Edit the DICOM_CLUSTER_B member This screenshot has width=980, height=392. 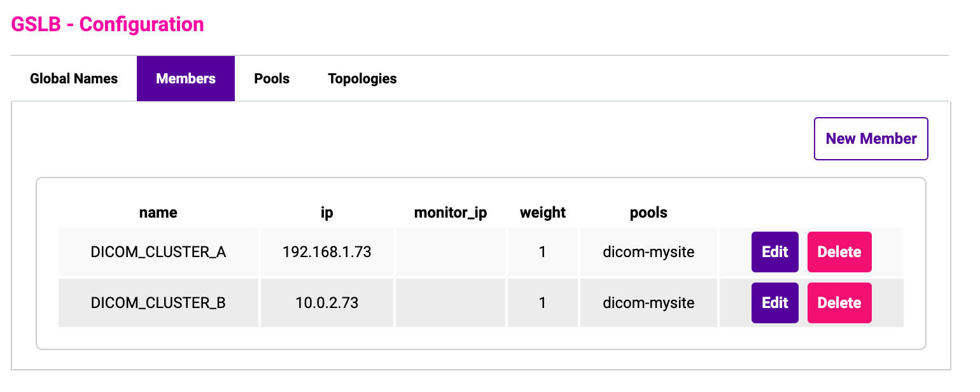[775, 303]
